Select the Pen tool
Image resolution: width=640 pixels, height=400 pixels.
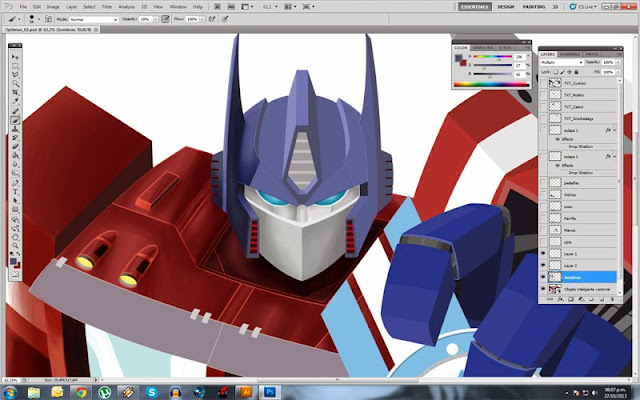pyautogui.click(x=15, y=183)
